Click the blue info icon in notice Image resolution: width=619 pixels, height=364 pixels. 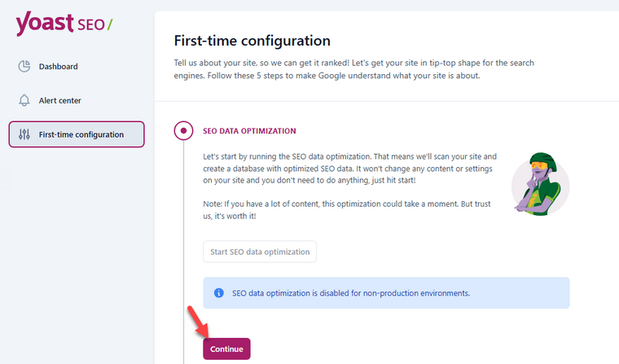point(219,293)
